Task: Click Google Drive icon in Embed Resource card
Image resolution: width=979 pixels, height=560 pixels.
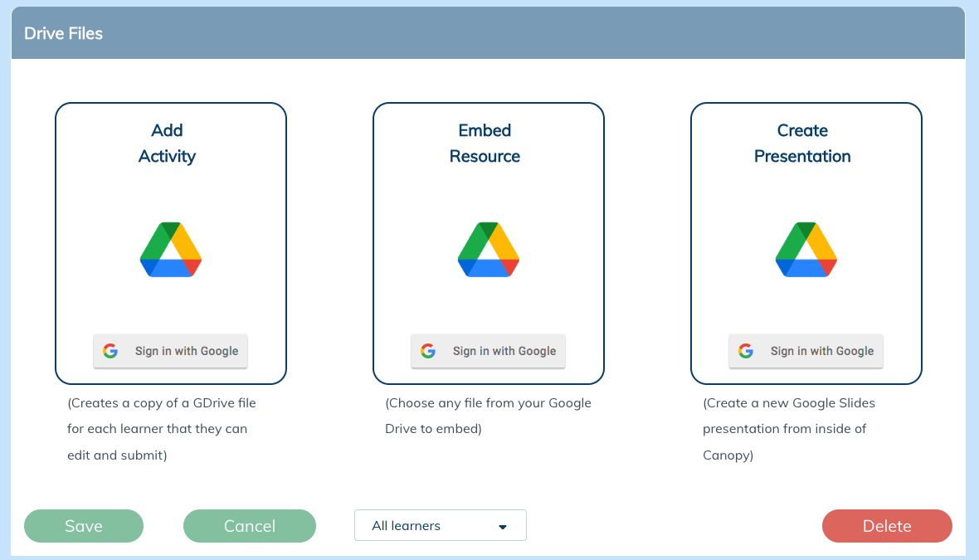Action: [488, 249]
